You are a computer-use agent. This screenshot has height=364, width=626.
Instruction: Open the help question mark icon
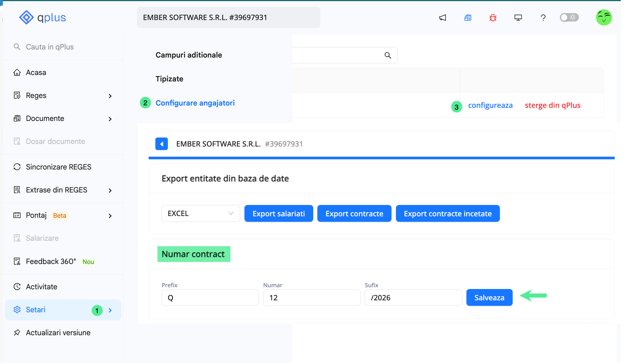543,17
